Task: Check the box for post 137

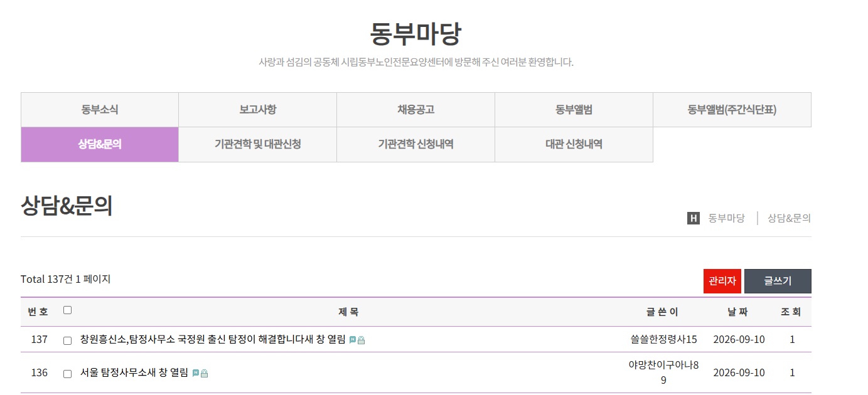Action: point(68,340)
